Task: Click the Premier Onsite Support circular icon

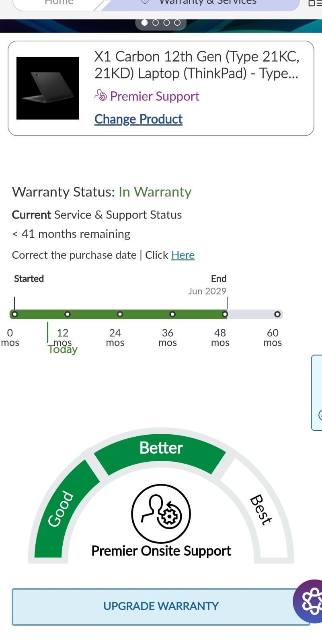Action: click(161, 514)
